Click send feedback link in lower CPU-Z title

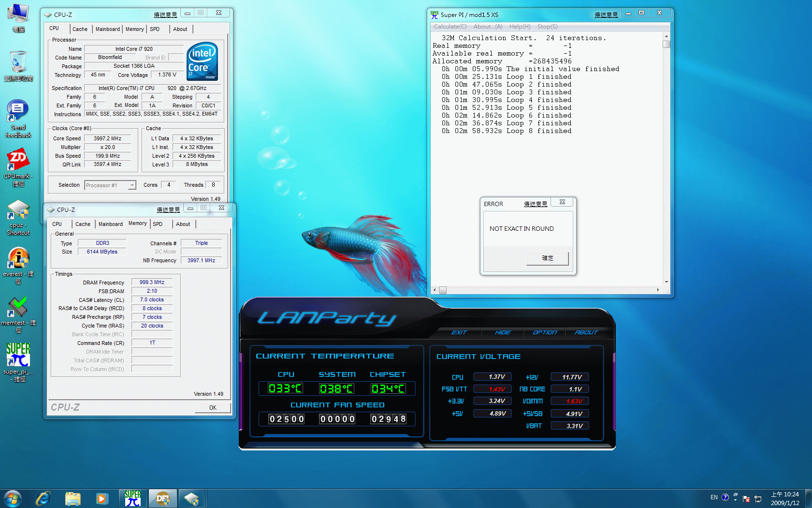pos(168,210)
